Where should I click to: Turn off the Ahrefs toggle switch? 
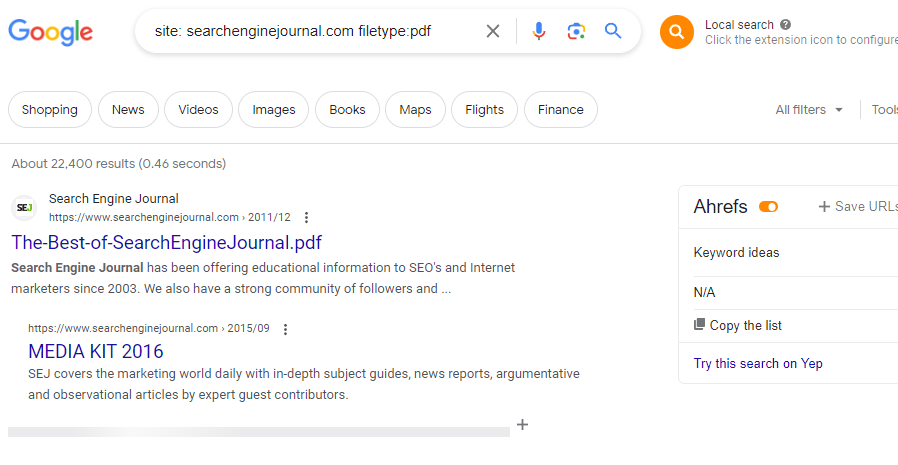coord(769,207)
